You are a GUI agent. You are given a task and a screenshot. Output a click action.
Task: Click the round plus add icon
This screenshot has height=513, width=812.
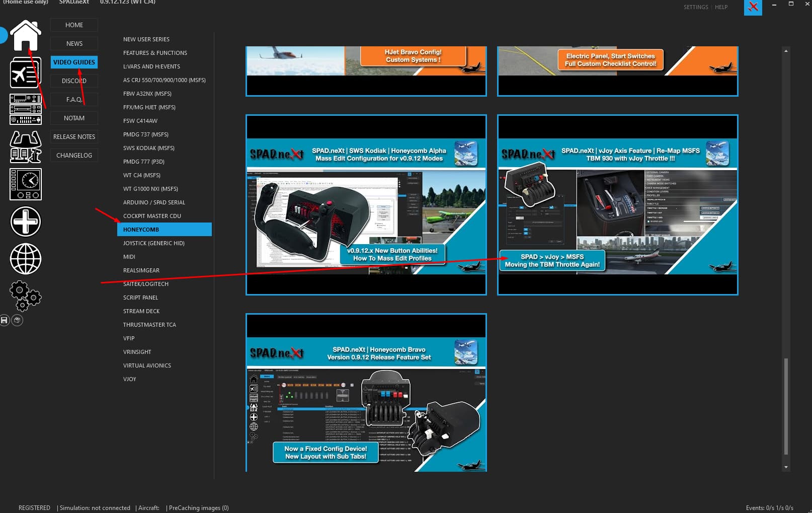pos(25,222)
